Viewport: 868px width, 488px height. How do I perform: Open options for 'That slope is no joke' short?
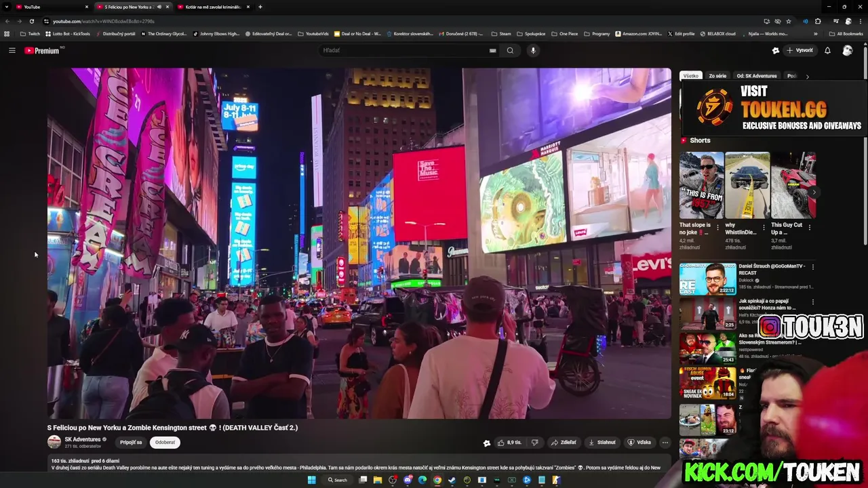(x=718, y=228)
